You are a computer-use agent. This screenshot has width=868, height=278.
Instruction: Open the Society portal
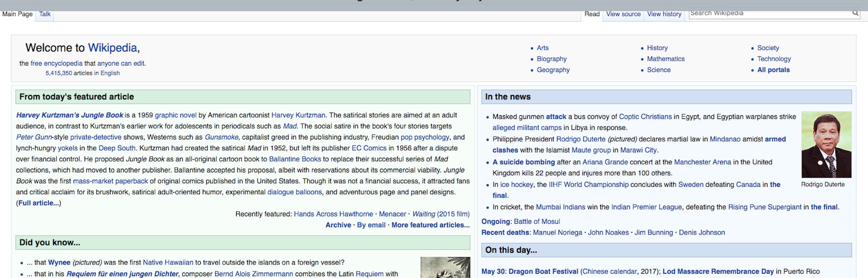[768, 48]
